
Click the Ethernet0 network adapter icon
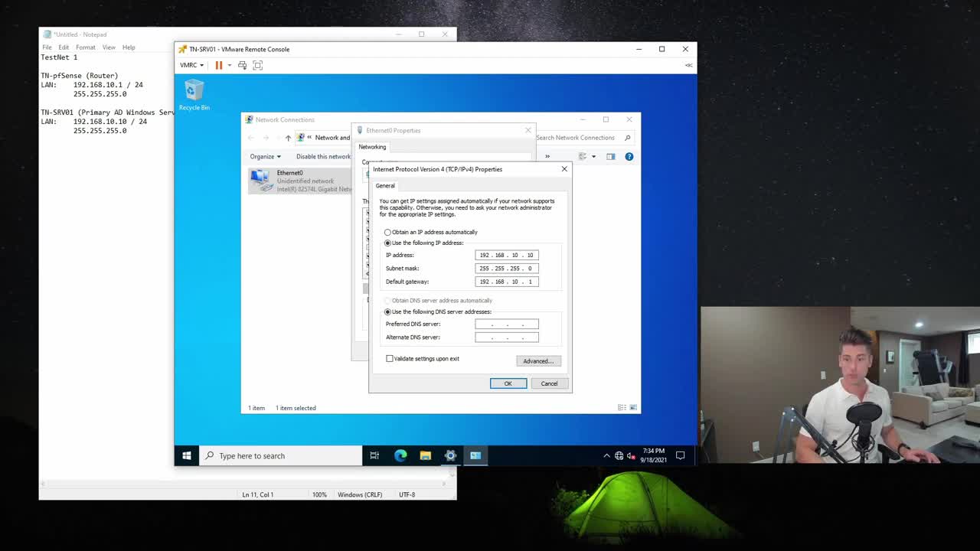point(260,181)
